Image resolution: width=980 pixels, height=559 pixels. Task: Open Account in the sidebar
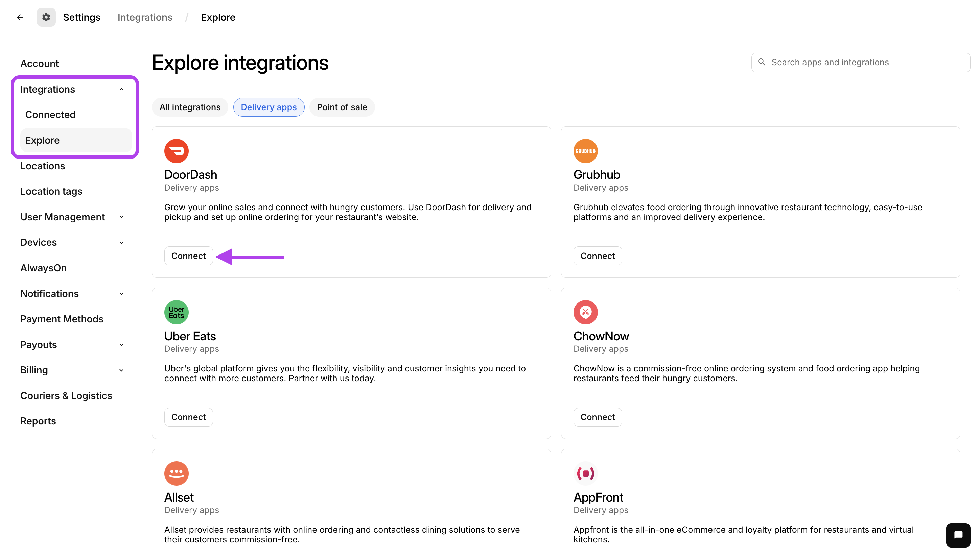click(x=40, y=63)
